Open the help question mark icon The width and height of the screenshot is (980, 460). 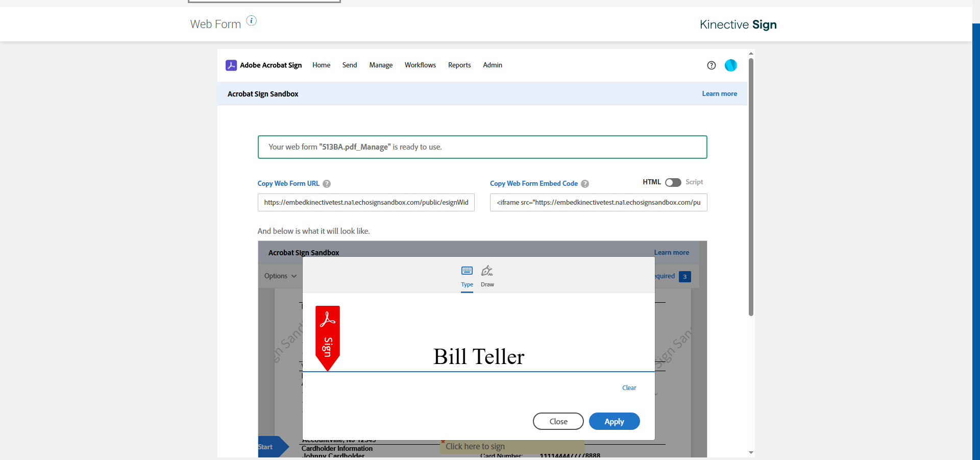[x=712, y=65]
